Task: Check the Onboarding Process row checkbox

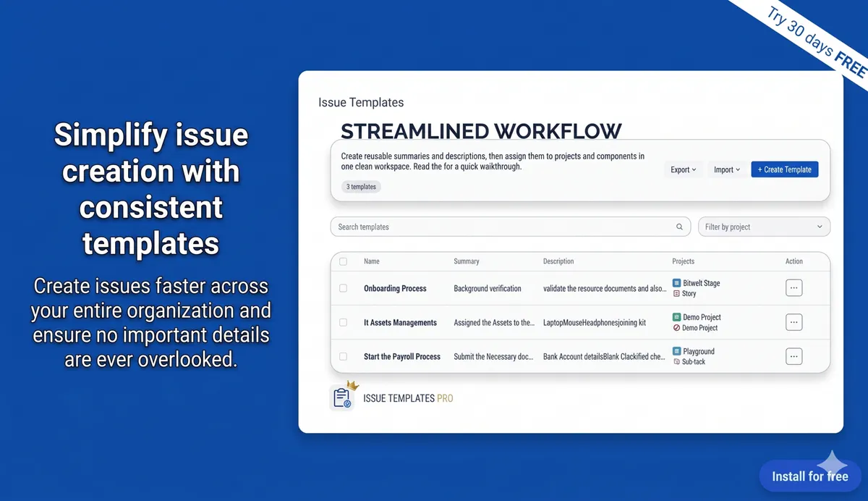Action: pos(343,288)
